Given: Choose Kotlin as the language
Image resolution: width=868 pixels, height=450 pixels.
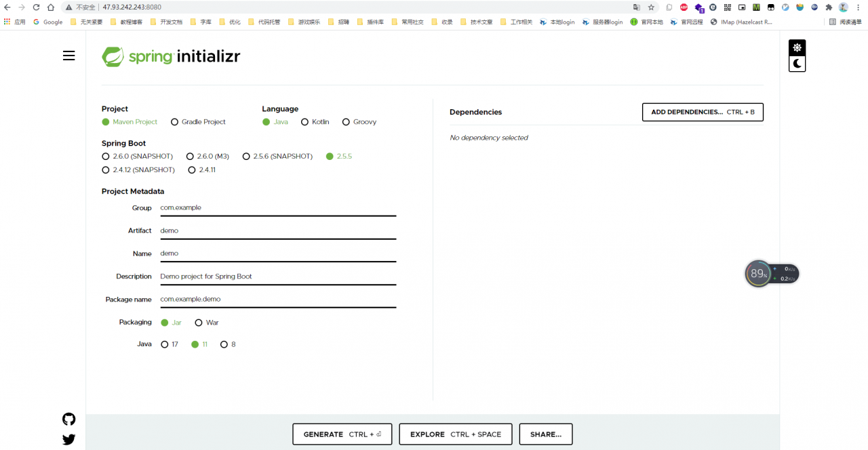Looking at the screenshot, I should [x=315, y=122].
